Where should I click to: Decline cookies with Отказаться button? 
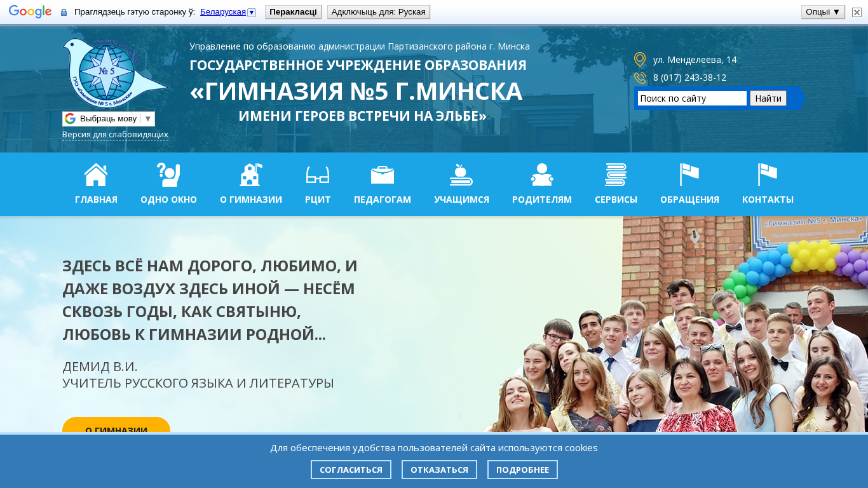(x=439, y=470)
